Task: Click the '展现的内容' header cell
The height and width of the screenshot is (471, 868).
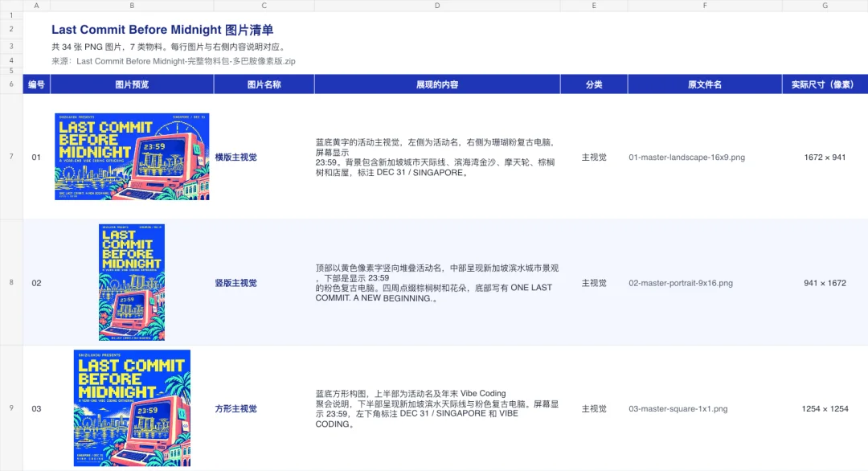Action: (437, 84)
